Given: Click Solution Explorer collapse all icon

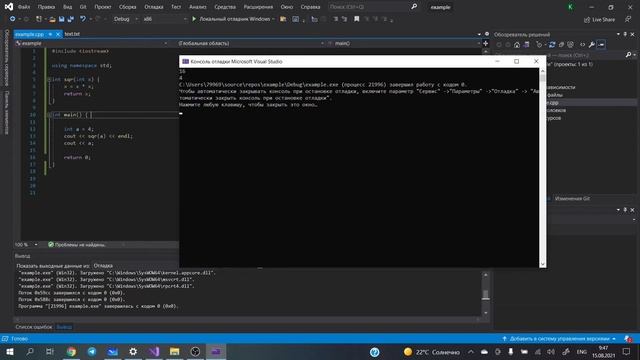Looking at the screenshot, I should pyautogui.click(x=561, y=44).
